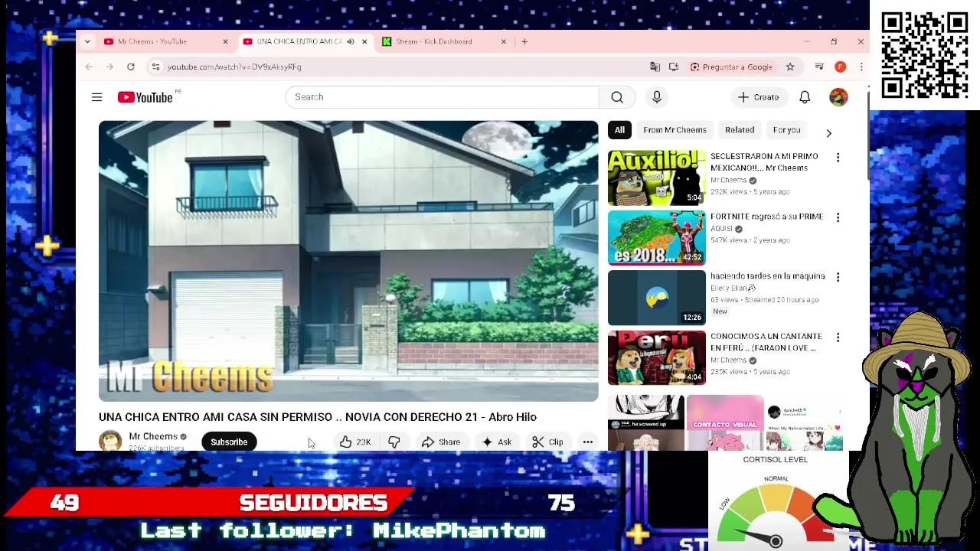Open options for haciendo tardes video
Viewport: 980px width, 551px height.
point(838,277)
